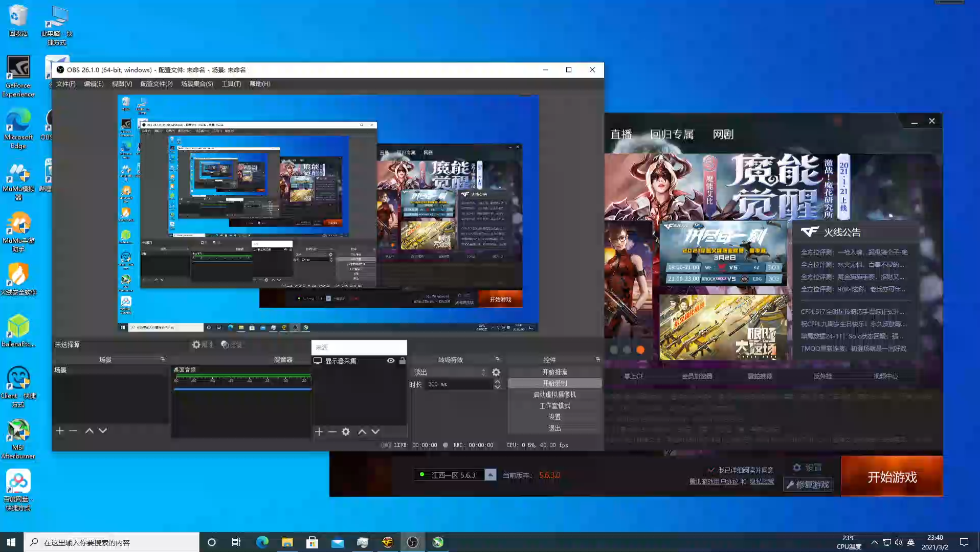Launch the Microsoft Edge desktop shortcut
Viewport: 980px width, 552px height.
(18, 129)
